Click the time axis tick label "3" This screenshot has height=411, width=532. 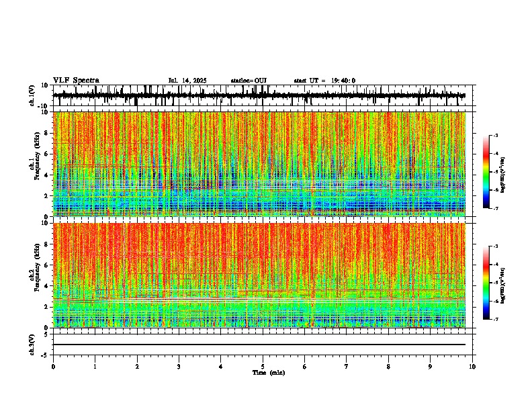click(x=179, y=367)
